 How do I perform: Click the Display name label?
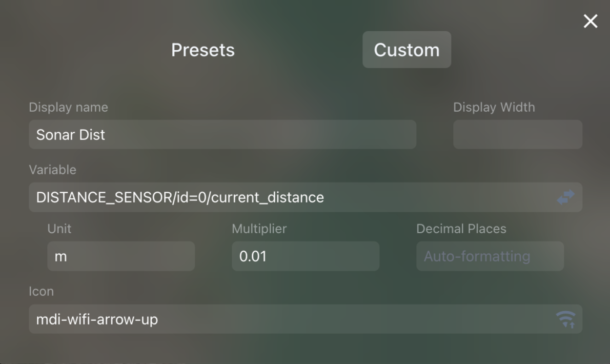click(x=68, y=107)
